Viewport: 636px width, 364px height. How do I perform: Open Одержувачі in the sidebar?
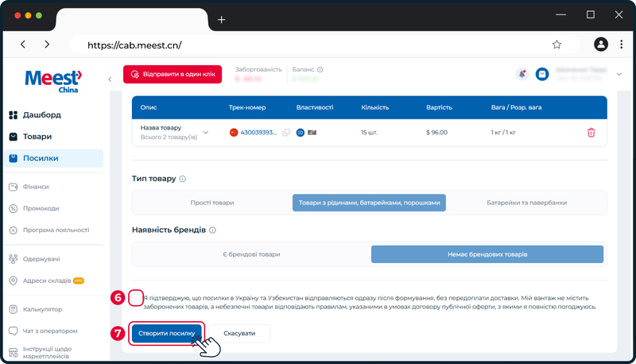click(41, 259)
